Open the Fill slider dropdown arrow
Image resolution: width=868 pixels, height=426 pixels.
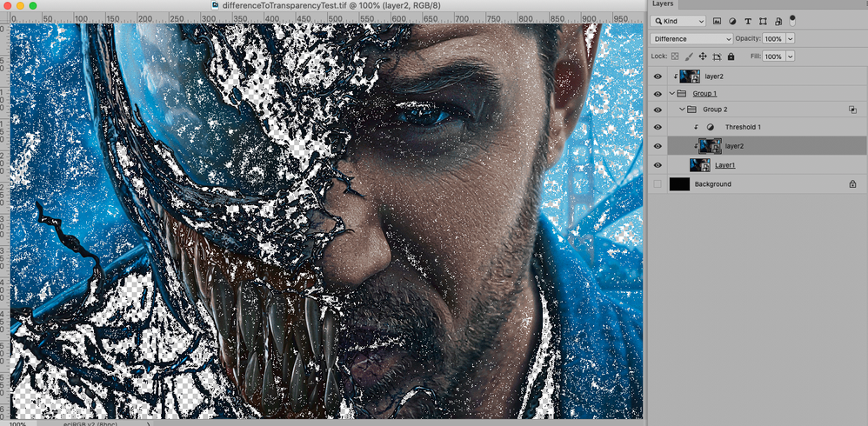[790, 57]
